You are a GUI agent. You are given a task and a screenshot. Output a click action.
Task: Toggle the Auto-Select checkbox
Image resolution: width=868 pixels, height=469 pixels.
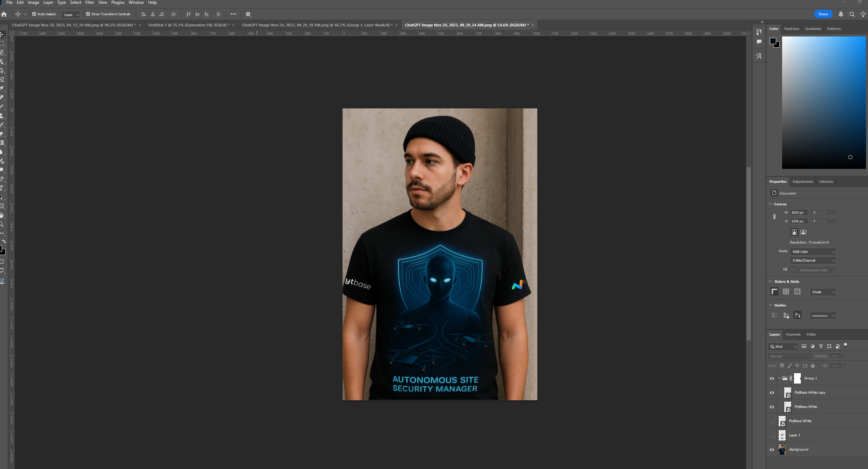coord(34,14)
